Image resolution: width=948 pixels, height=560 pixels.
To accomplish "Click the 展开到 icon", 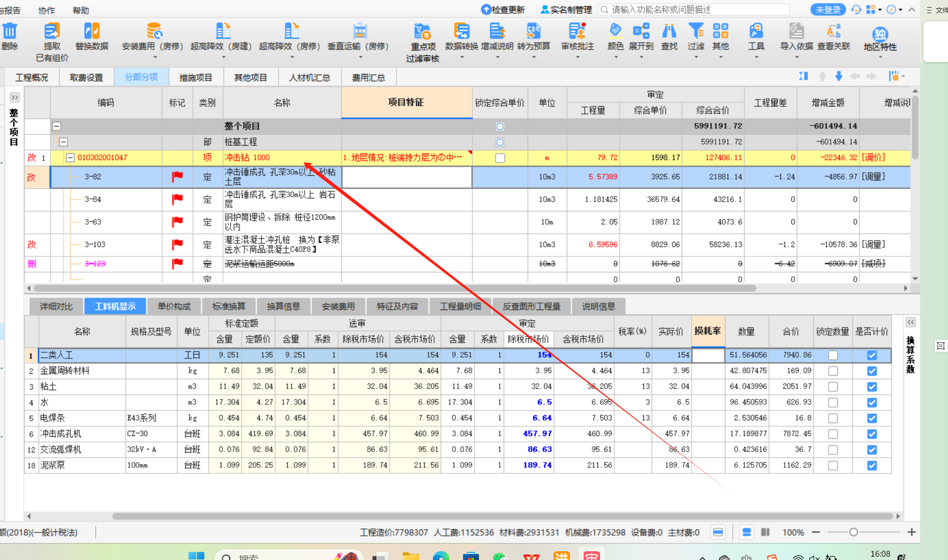I will point(641,37).
